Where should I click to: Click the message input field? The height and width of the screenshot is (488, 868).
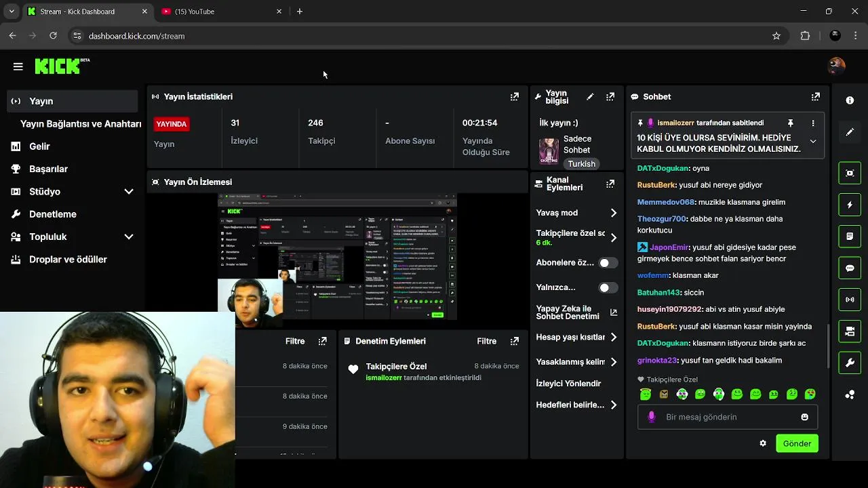point(728,417)
